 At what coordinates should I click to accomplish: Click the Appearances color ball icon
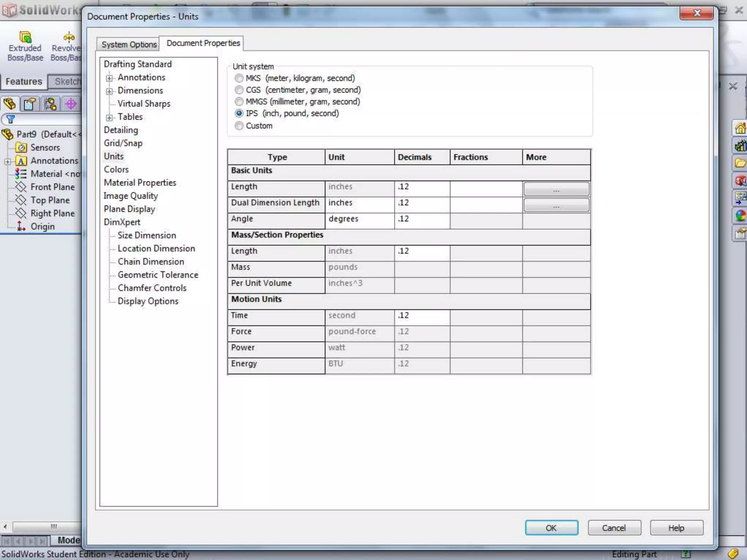pyautogui.click(x=740, y=216)
